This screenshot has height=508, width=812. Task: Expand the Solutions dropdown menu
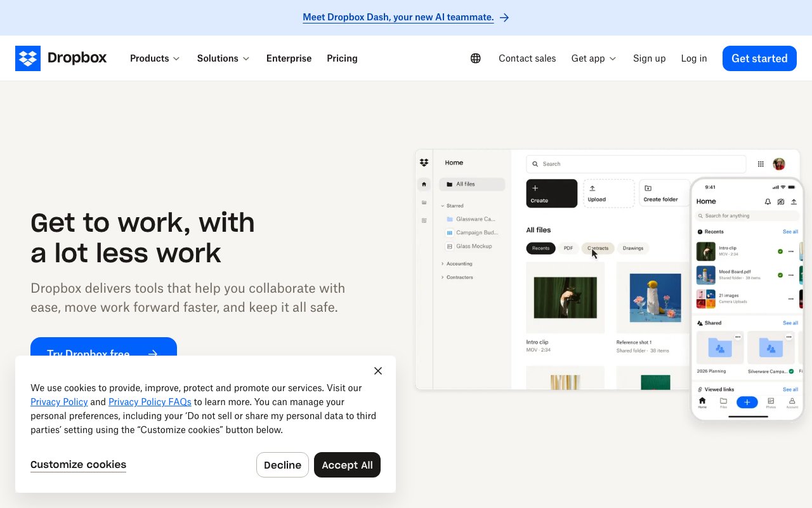pos(223,58)
